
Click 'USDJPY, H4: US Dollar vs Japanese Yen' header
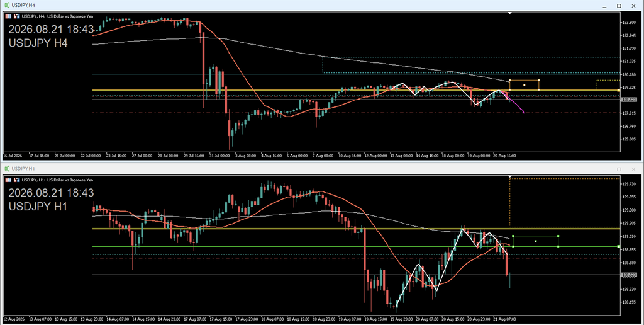57,16
